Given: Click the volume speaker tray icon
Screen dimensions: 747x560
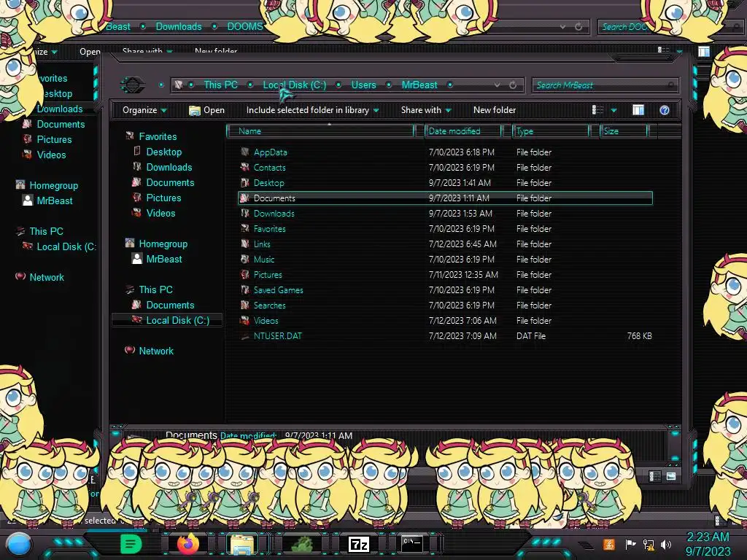Looking at the screenshot, I should (665, 544).
